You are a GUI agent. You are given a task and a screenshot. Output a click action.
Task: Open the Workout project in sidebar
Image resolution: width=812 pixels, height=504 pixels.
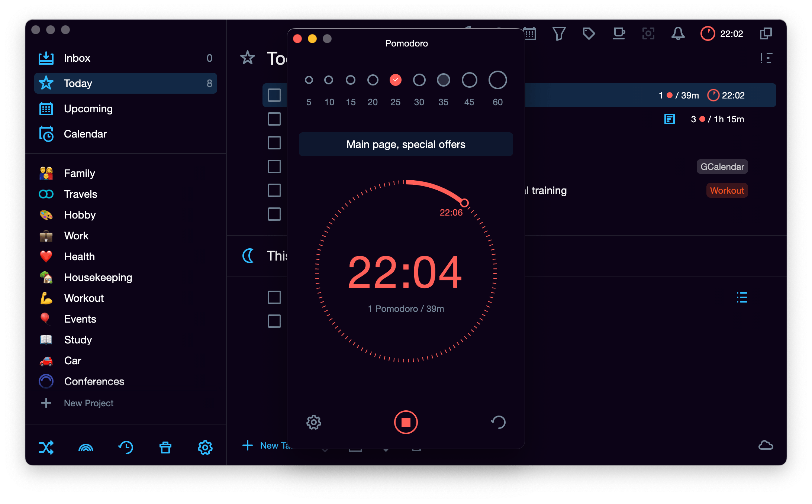coord(126,298)
